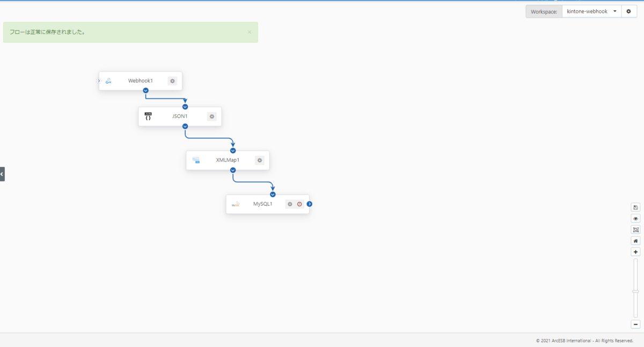Open XMLMap1 connector settings gear

260,160
